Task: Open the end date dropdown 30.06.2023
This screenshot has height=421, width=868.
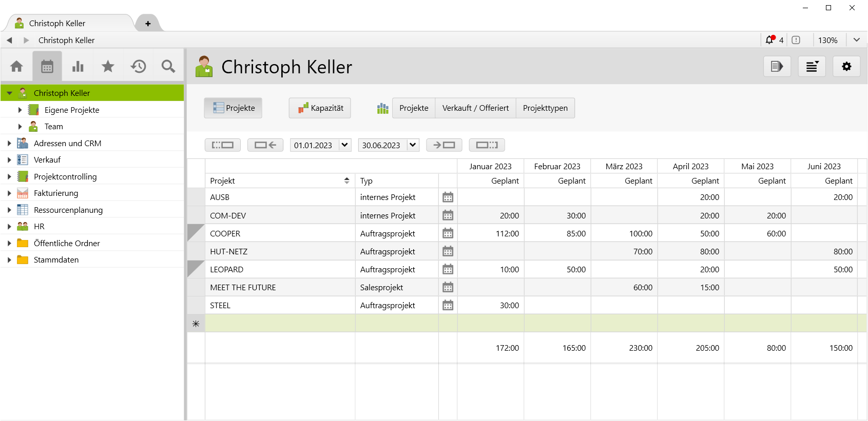Action: coord(413,145)
